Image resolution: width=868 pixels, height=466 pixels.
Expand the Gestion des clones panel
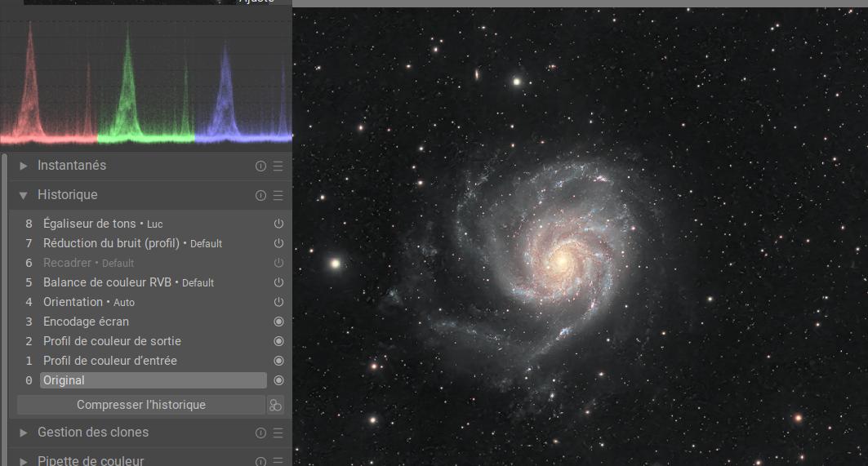(x=23, y=433)
